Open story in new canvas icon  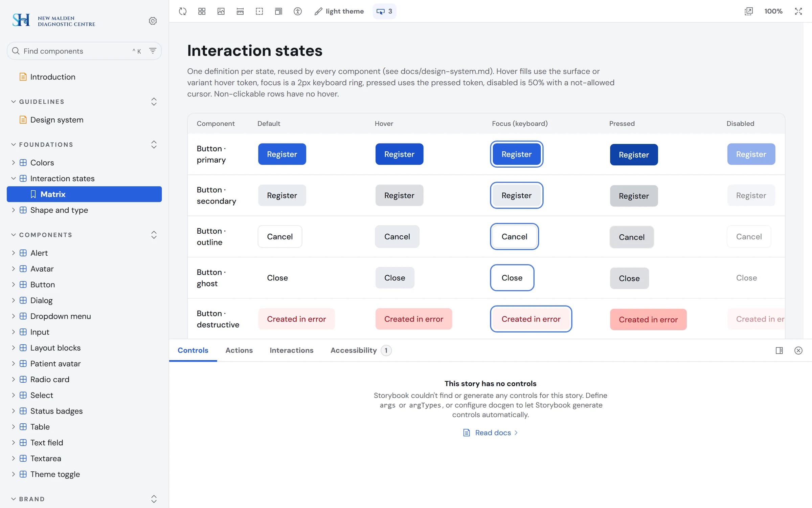(749, 11)
